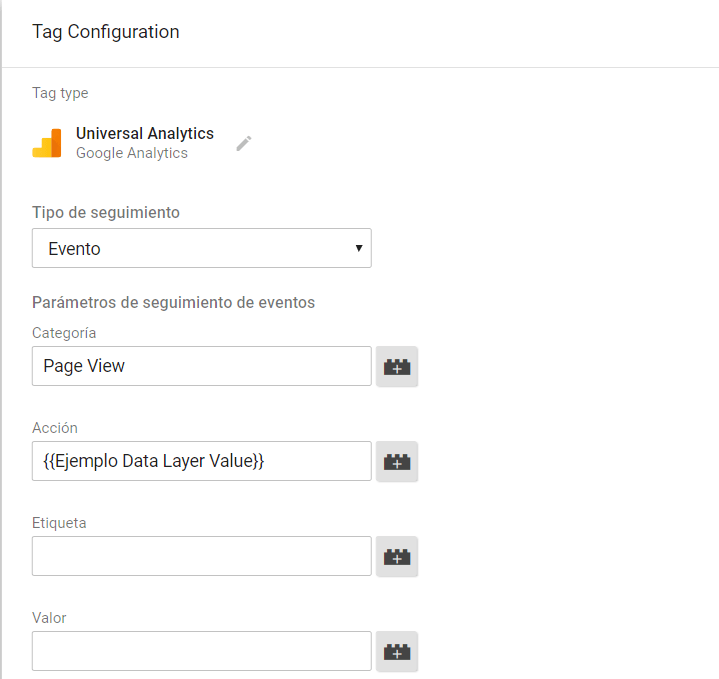Select the Universal Analytics tag type name

pyautogui.click(x=145, y=133)
